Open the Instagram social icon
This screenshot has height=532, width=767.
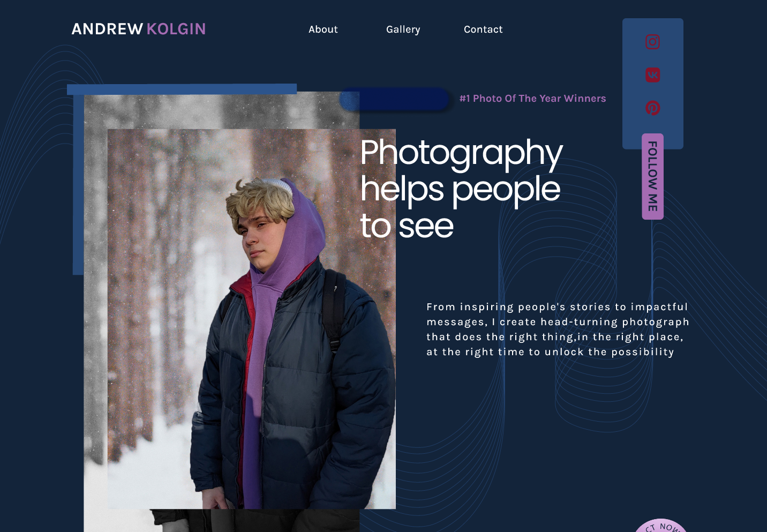click(x=652, y=42)
